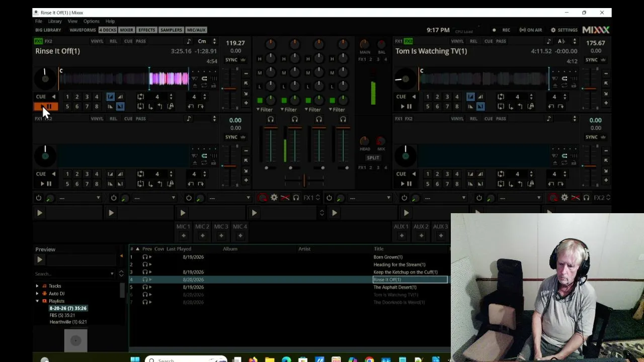Toggle the 4 DECKS view
The width and height of the screenshot is (644, 362).
click(108, 30)
